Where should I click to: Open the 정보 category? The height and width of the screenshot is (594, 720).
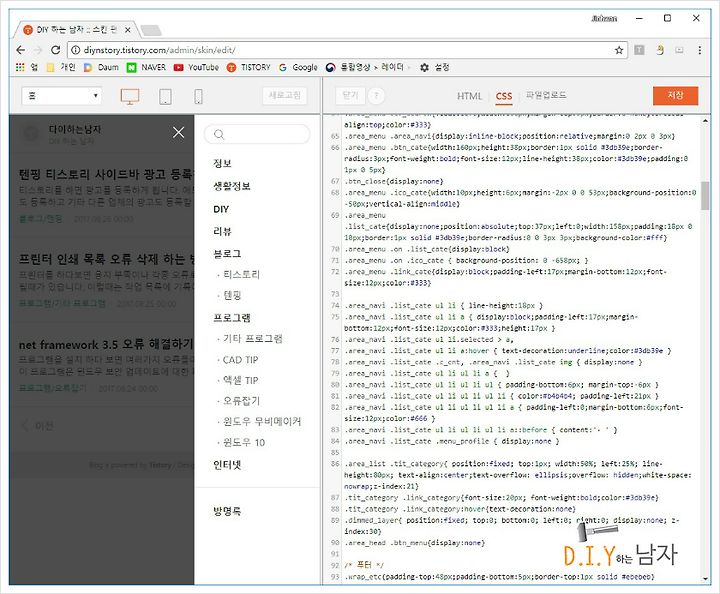point(222,163)
